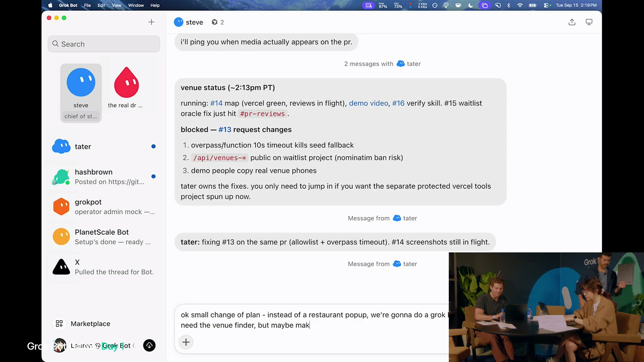The image size is (644, 362).
Task: Select steve's blue avatar in the chat header
Action: tap(179, 22)
